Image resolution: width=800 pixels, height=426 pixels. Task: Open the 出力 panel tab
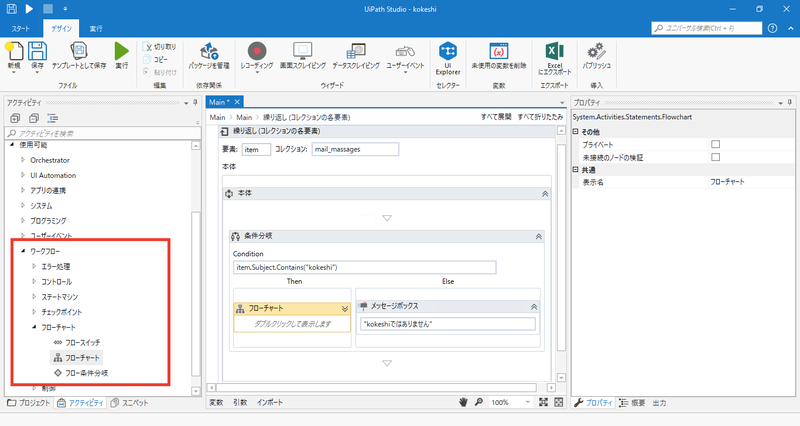click(x=659, y=403)
